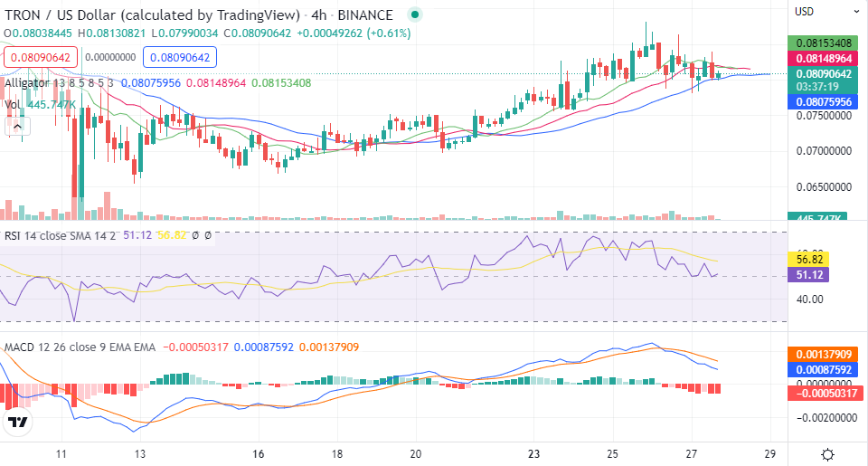The height and width of the screenshot is (466, 868).
Task: Click the 0.06500000 price axis label
Action: pos(824,186)
